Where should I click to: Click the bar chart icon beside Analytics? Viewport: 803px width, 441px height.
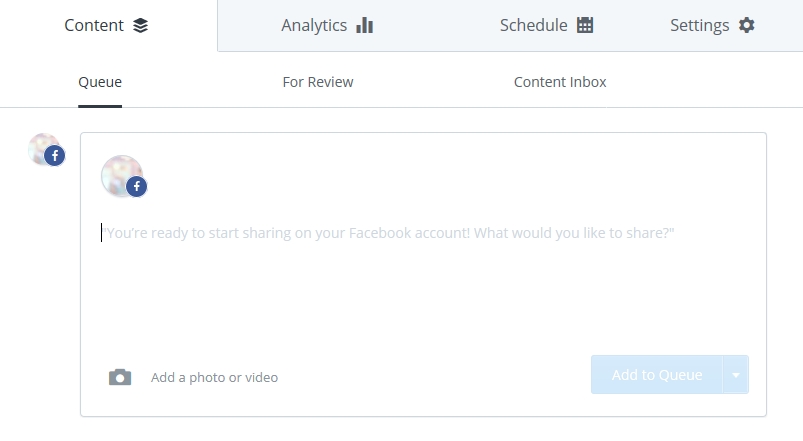364,25
